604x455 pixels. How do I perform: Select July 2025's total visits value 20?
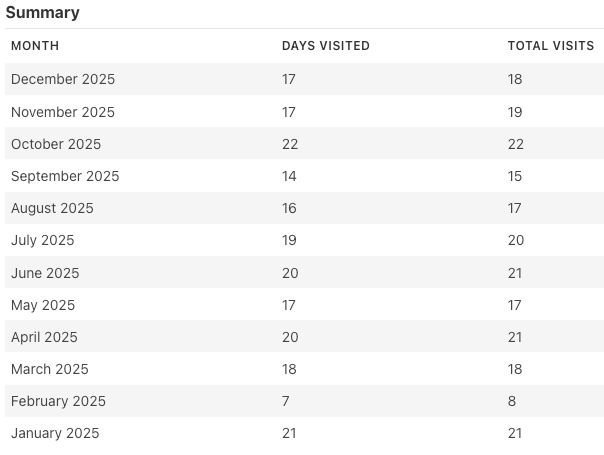tap(516, 240)
